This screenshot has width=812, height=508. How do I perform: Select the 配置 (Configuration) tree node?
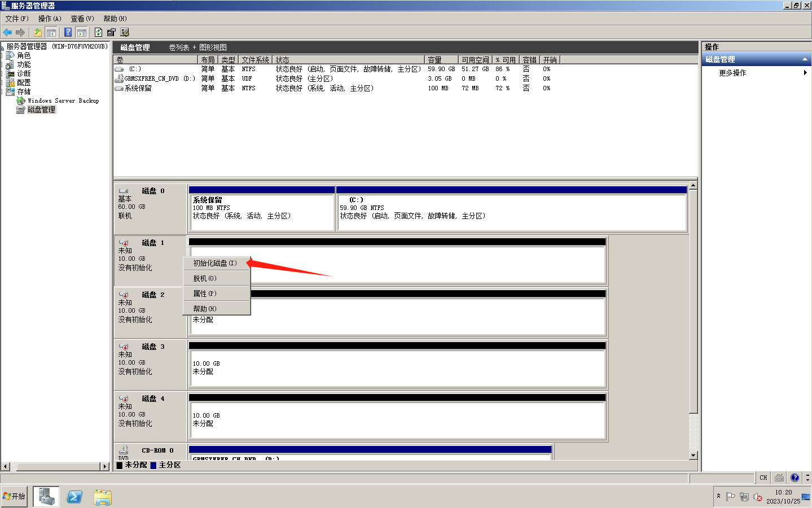tap(24, 82)
